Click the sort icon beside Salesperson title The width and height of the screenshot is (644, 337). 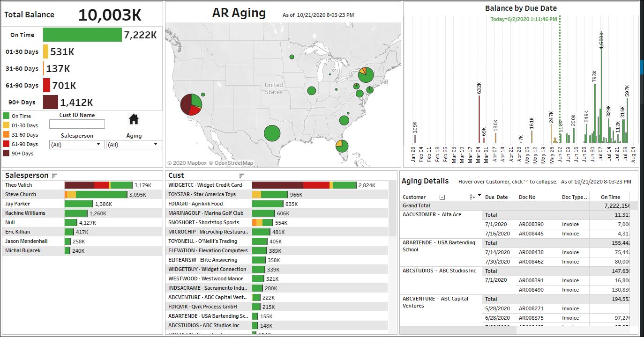54,176
